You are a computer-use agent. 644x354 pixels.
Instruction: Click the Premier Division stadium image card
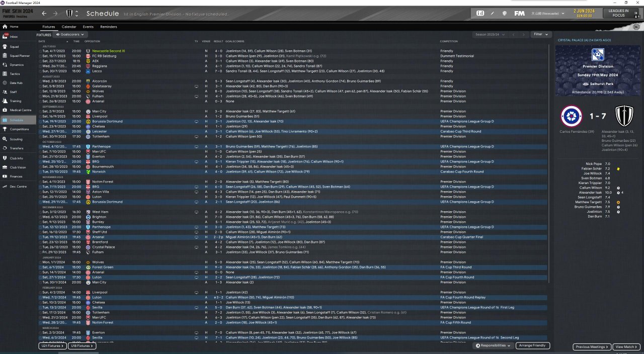pyautogui.click(x=598, y=71)
